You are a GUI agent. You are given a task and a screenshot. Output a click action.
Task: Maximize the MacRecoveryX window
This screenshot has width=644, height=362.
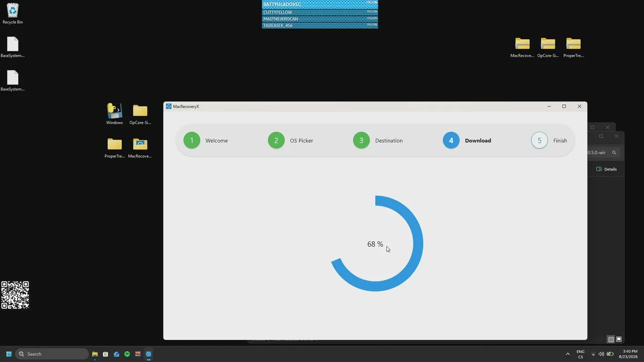point(564,107)
